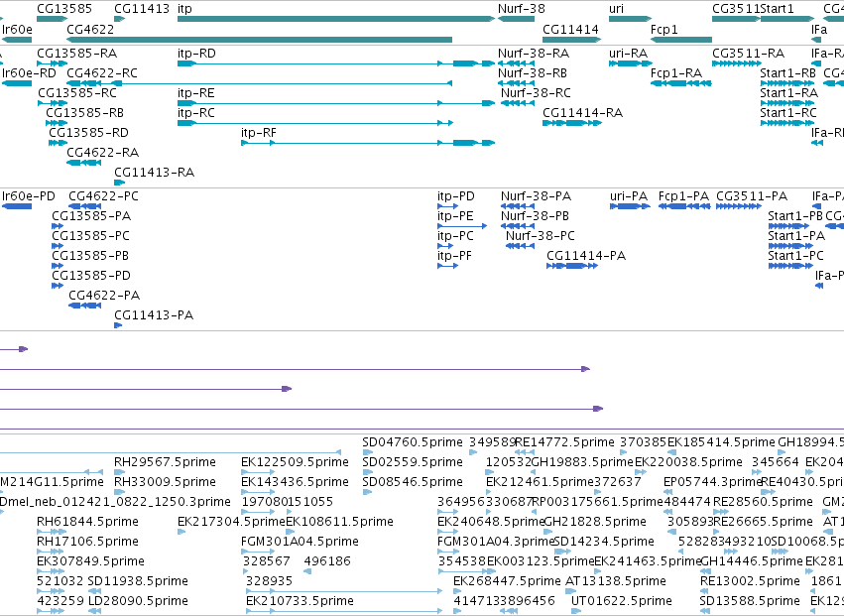844x616 pixels.
Task: Select the Fcp1-RA transcript
Action: coord(681,83)
